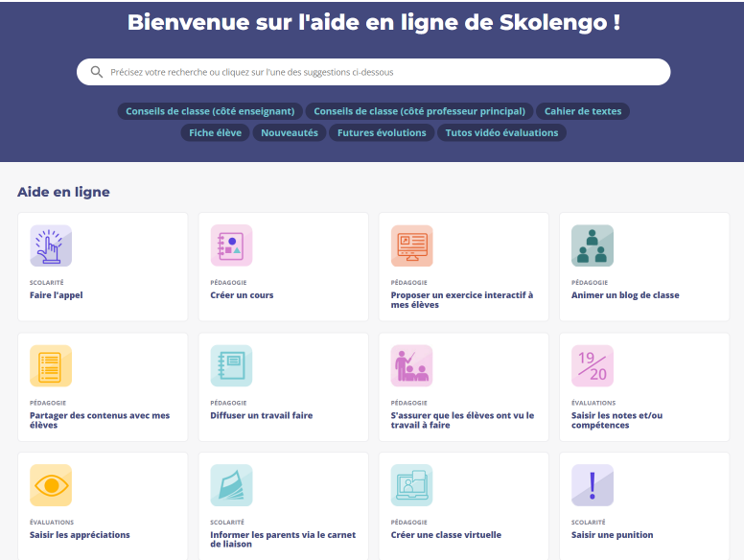Open the notebook icon for Créer un cours
Viewport: 744px width, 560px height.
pos(231,245)
